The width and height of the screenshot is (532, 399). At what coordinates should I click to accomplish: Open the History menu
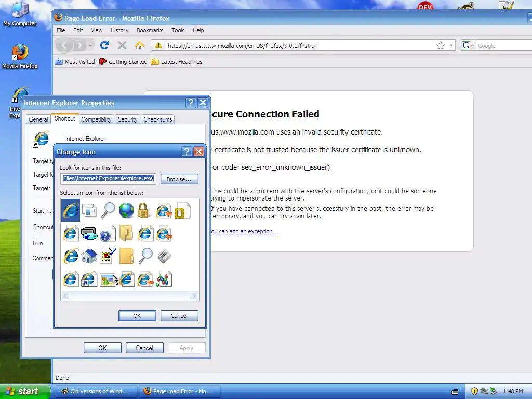(x=119, y=30)
